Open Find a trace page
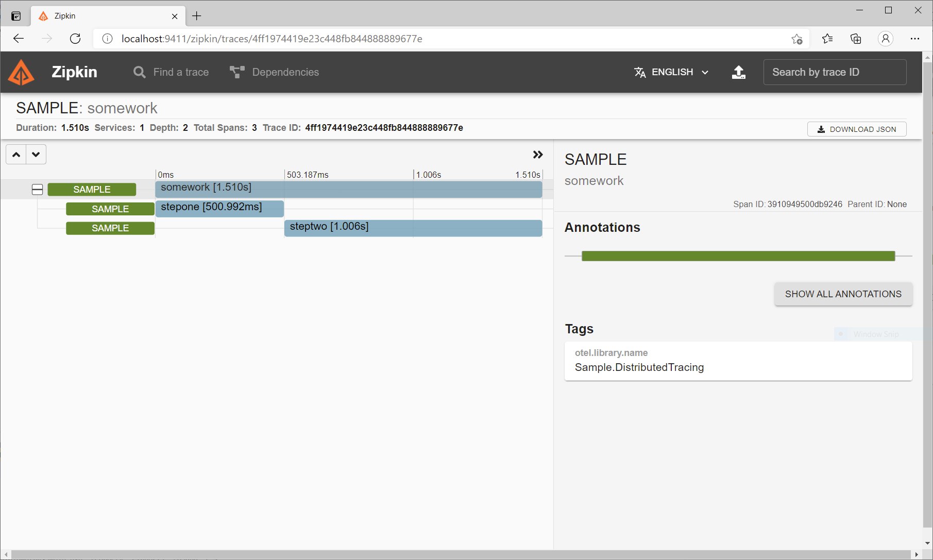The height and width of the screenshot is (560, 933). (x=171, y=72)
